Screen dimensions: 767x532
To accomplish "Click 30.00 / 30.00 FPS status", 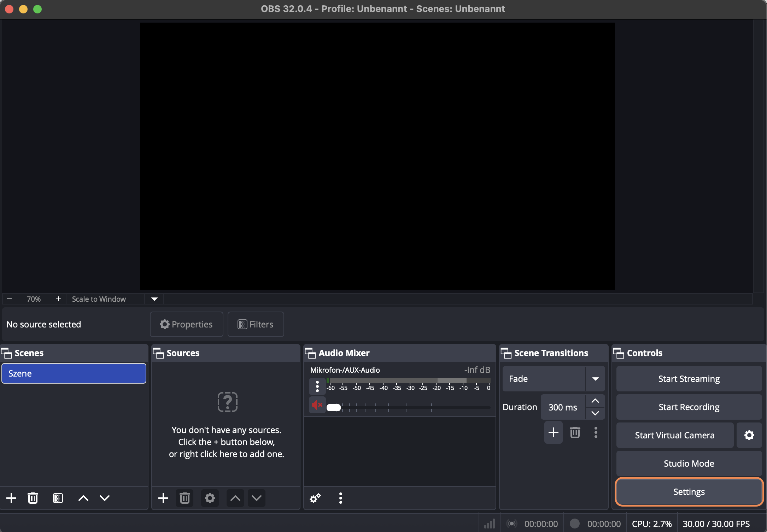I will point(716,524).
